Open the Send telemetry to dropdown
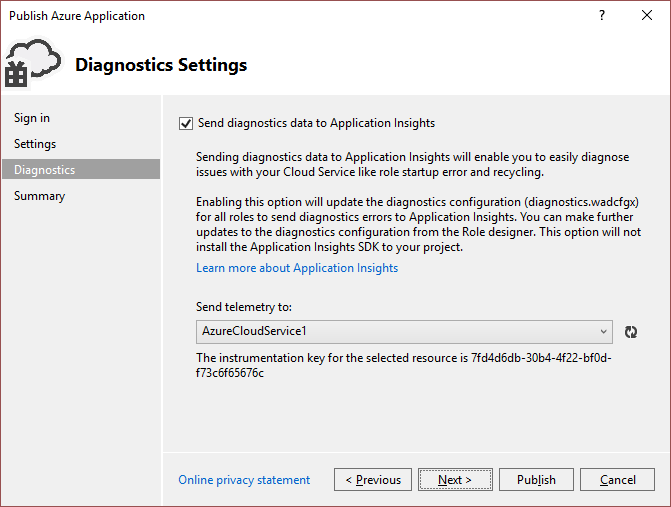Screen dimensions: 671x507 pyautogui.click(x=404, y=332)
